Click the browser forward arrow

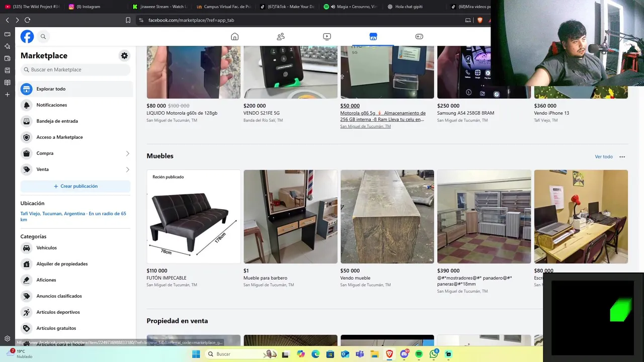tap(17, 20)
